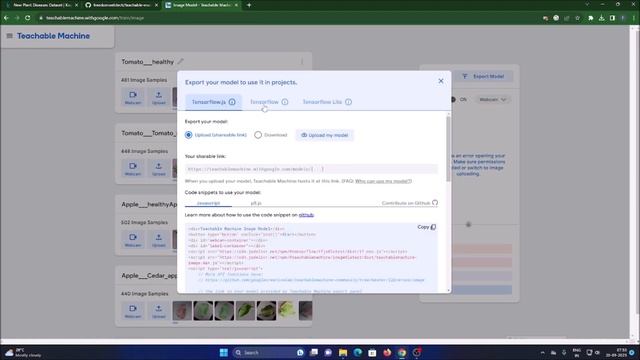640x360 pixels.
Task: Switch to the Tensorflow tab
Action: point(264,102)
